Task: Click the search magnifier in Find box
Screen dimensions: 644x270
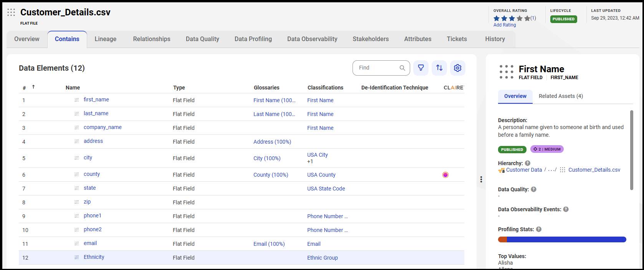Action: tap(402, 68)
